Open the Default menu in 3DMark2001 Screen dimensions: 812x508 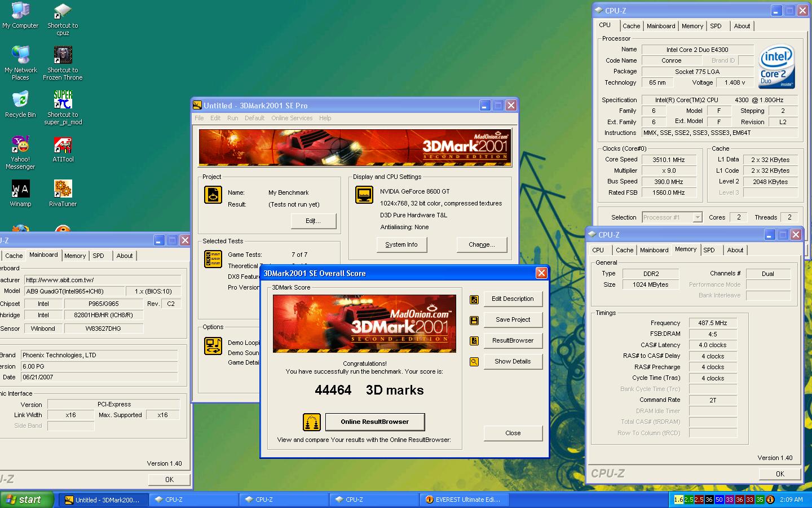[254, 118]
